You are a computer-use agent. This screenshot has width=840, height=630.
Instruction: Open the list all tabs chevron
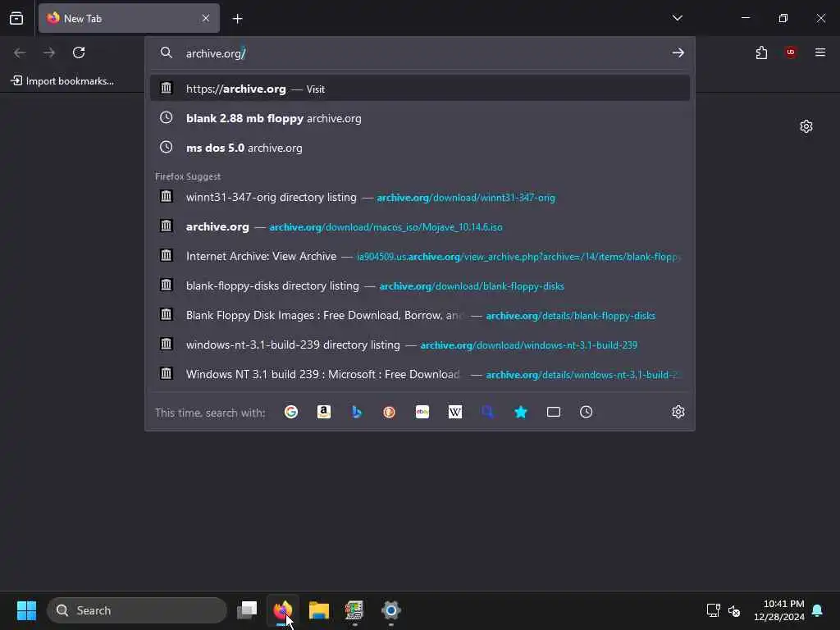(x=677, y=18)
